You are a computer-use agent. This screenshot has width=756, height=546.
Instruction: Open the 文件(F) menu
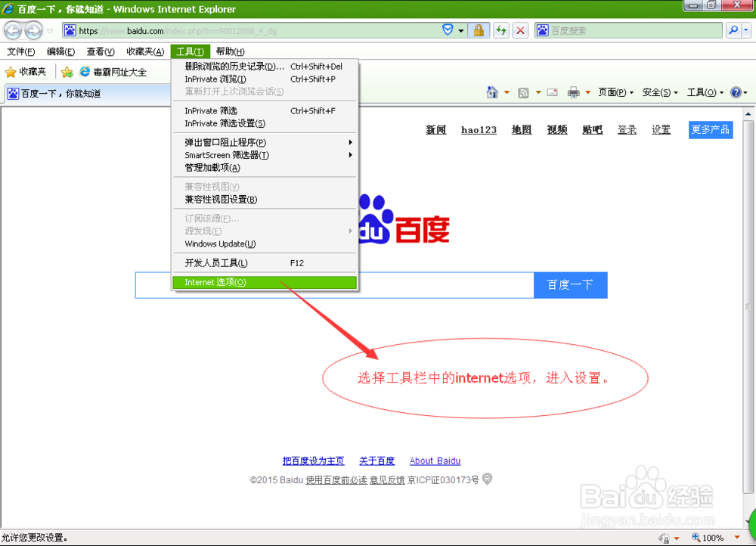20,51
